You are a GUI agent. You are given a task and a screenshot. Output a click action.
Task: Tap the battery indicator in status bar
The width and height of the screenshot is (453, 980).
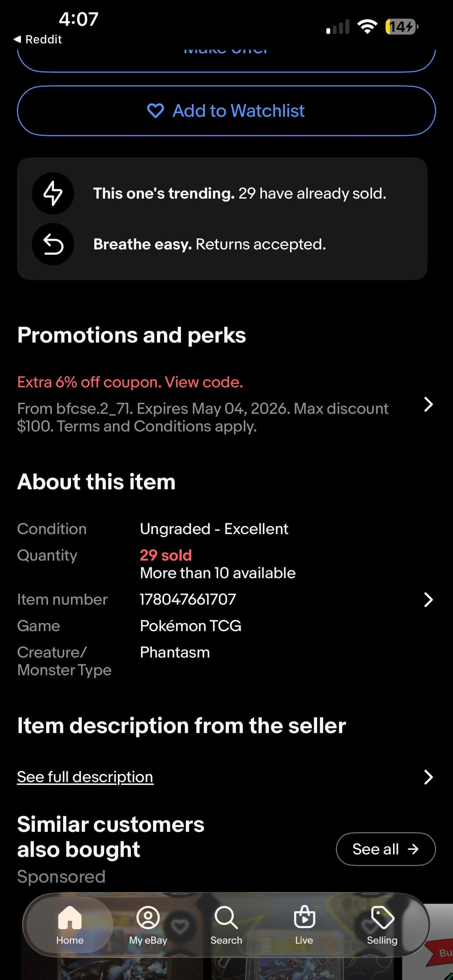401,27
